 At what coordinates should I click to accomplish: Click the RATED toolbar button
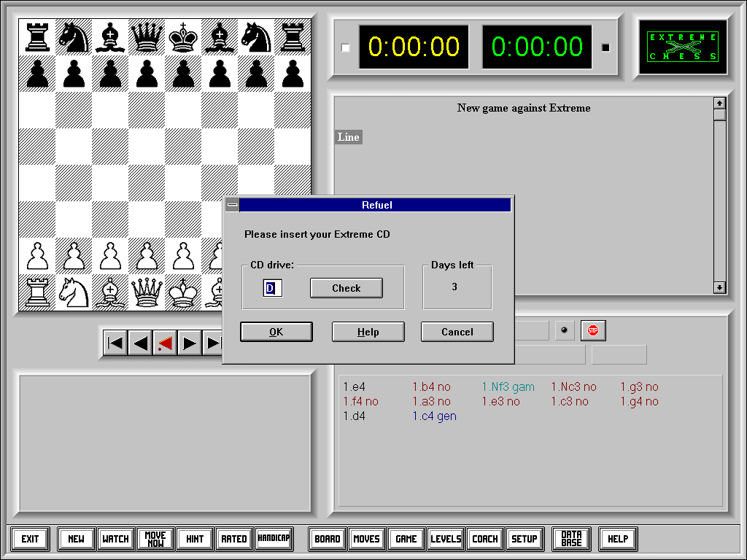(234, 539)
